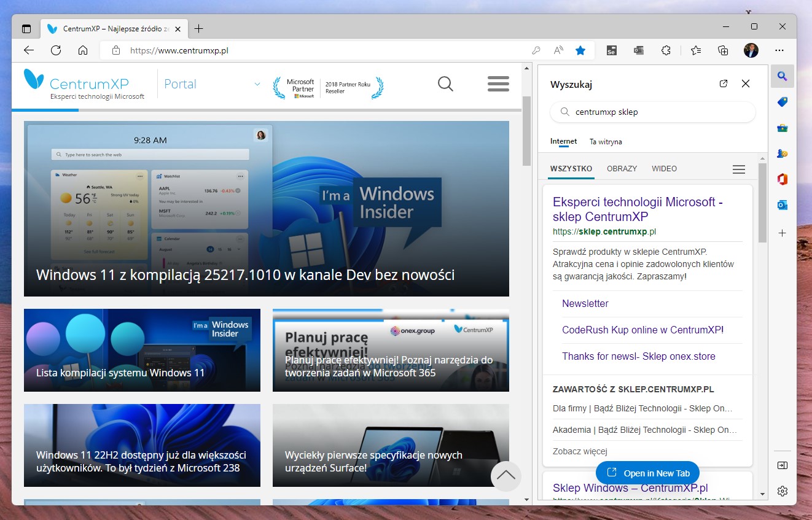Open the Outlook extension toolbar icon
The height and width of the screenshot is (520, 812).
639,51
